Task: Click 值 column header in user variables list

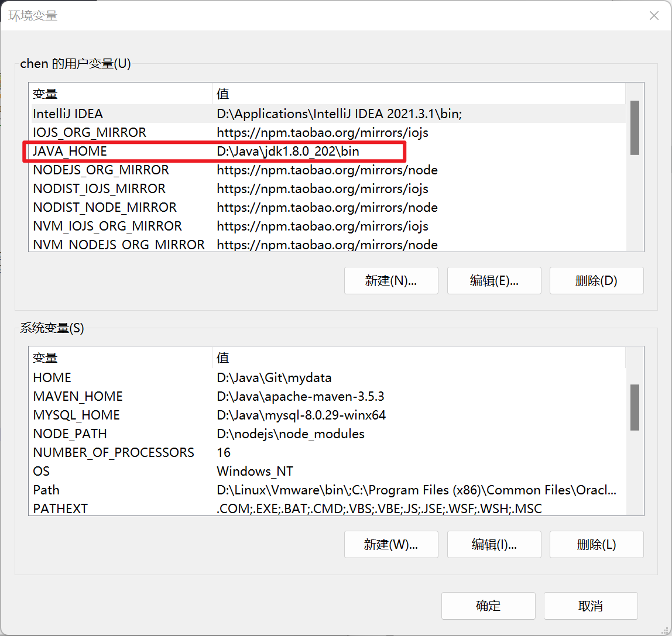Action: pyautogui.click(x=419, y=94)
